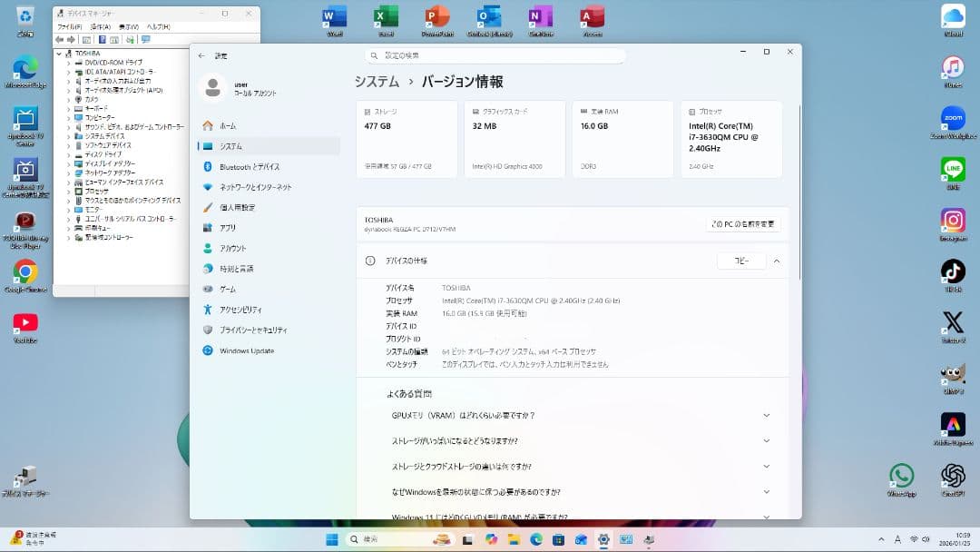Open ヘルプ(H) menu in Device Manager
The image size is (980, 552).
pos(158,27)
